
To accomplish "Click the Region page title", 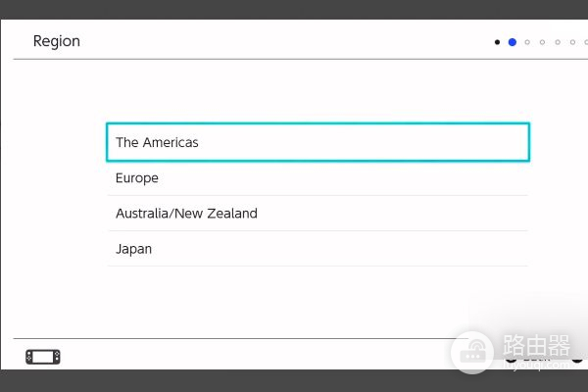I will pos(57,41).
